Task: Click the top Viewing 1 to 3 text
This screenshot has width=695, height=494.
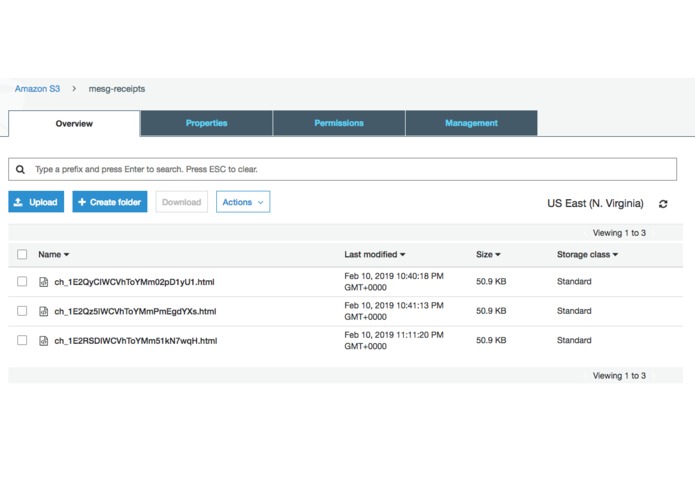Action: [x=619, y=233]
